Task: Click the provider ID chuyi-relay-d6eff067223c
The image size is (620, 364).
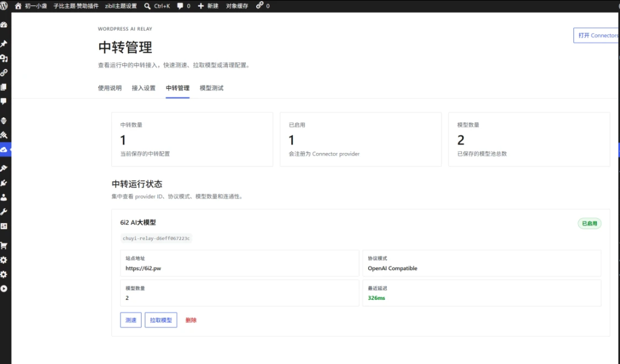Action: (156, 238)
